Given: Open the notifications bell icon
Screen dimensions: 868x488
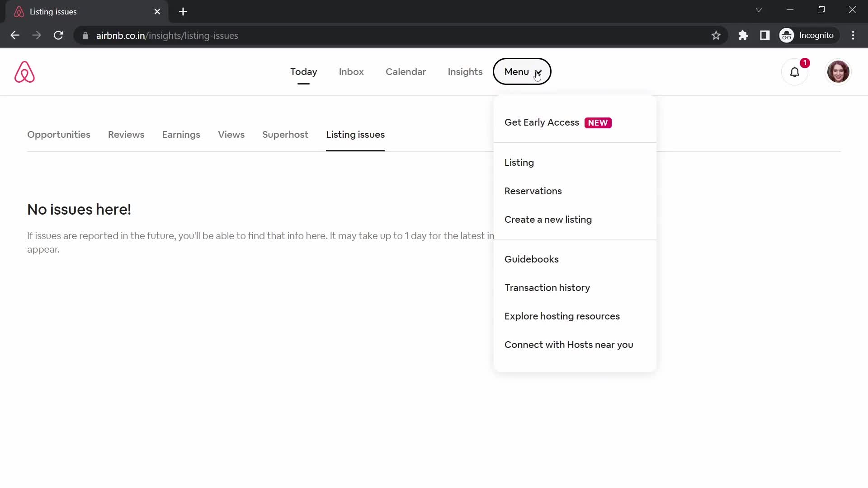Looking at the screenshot, I should coord(795,71).
